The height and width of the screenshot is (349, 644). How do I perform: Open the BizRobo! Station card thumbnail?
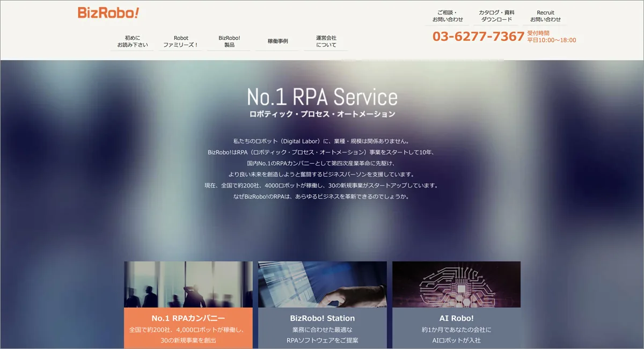tap(322, 285)
